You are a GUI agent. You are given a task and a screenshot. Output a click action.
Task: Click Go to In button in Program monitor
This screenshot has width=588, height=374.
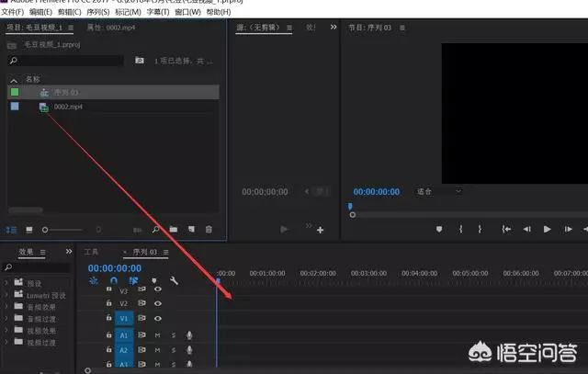(x=506, y=229)
